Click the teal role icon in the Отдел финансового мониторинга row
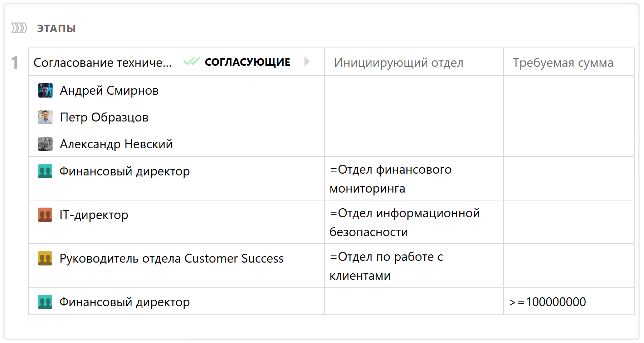The height and width of the screenshot is (343, 644). coord(45,171)
